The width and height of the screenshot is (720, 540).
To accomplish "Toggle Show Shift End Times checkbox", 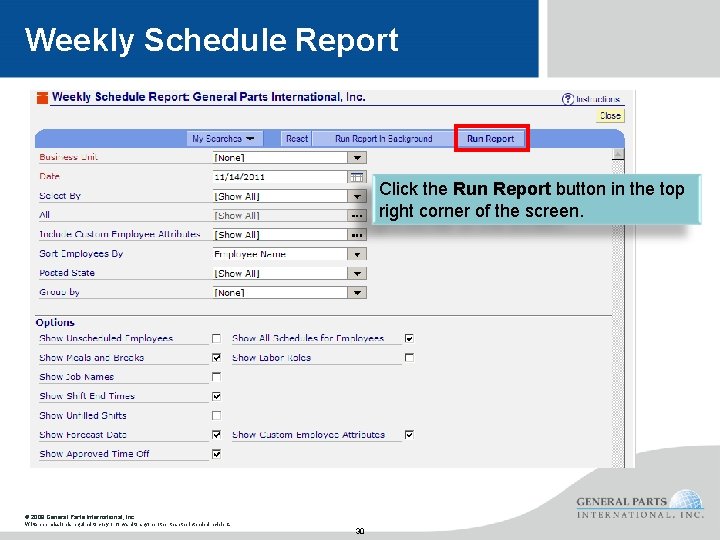I will [x=216, y=396].
